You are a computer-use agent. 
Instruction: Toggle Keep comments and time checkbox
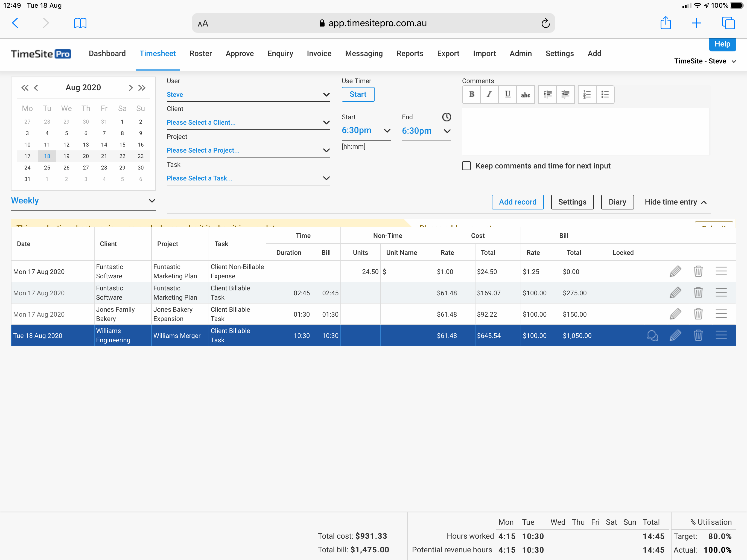point(466,166)
